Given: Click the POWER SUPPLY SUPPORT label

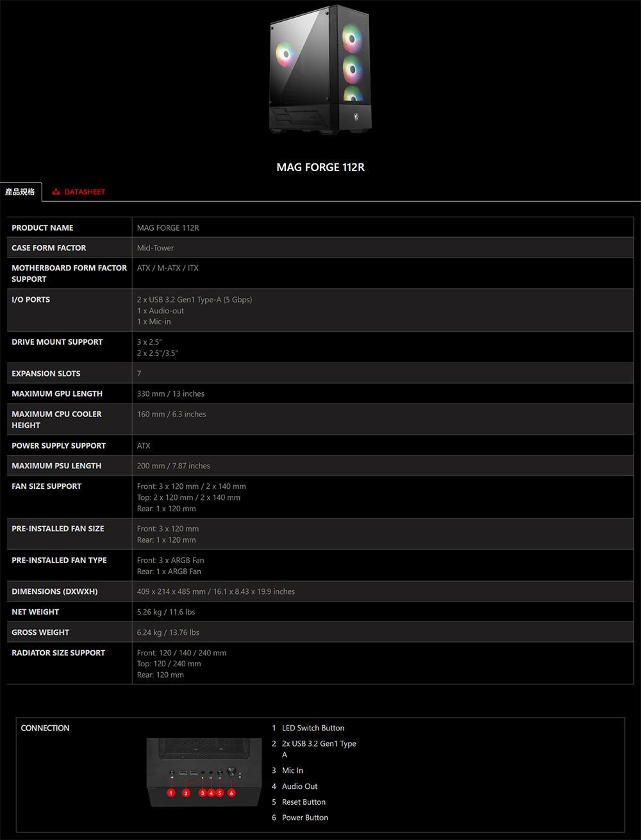Looking at the screenshot, I should click(x=59, y=446).
